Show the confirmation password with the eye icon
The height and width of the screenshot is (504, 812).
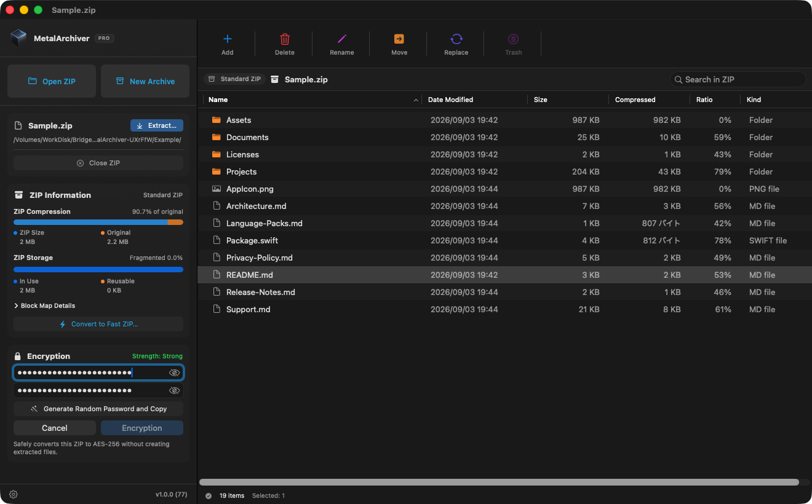pos(174,390)
